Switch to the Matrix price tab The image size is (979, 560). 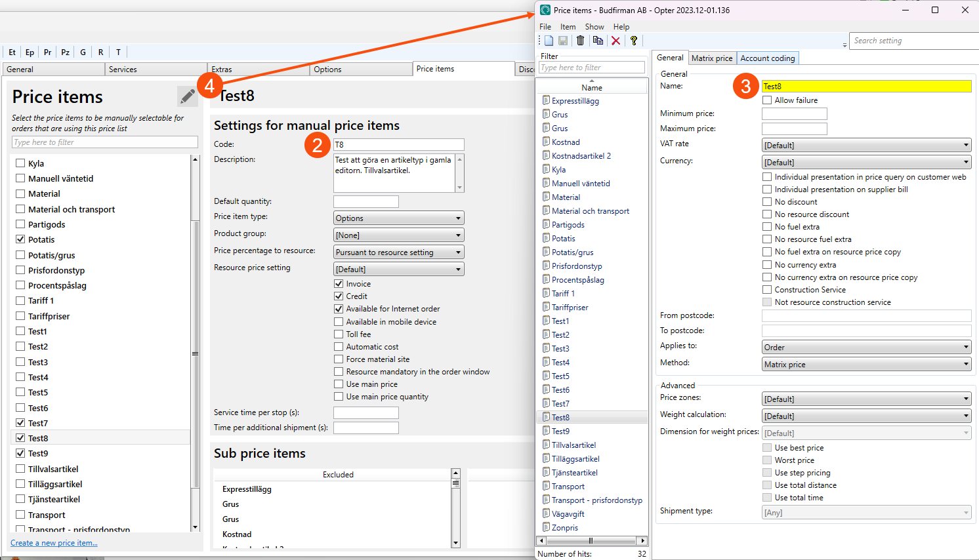pos(712,58)
